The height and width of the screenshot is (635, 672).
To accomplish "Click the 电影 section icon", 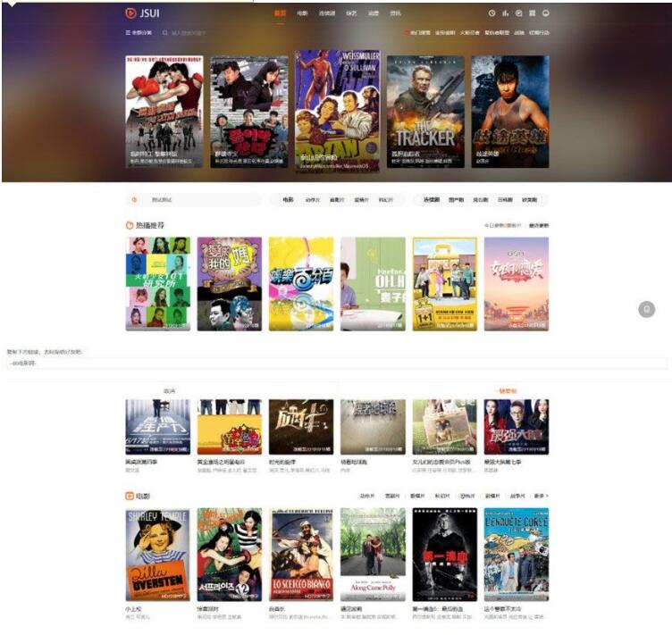I will pyautogui.click(x=130, y=496).
